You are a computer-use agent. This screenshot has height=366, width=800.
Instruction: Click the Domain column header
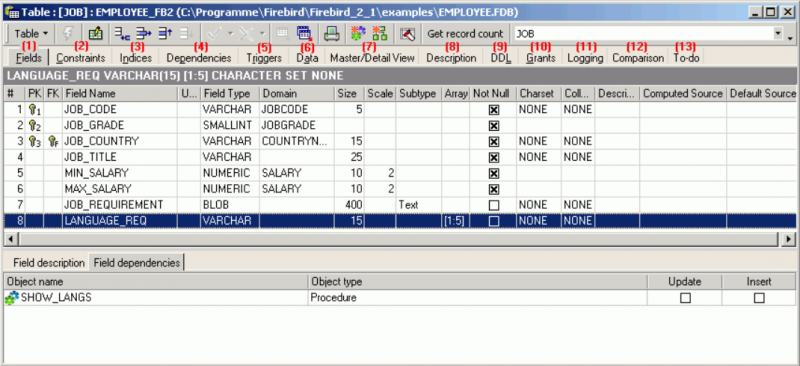(297, 94)
